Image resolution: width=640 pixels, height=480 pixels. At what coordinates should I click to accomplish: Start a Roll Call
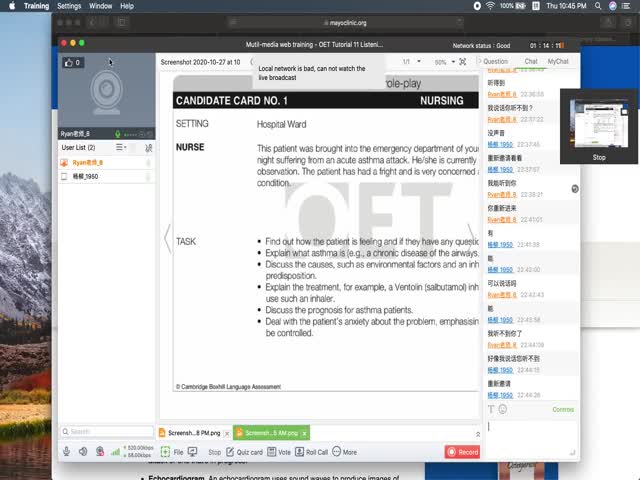pos(311,452)
